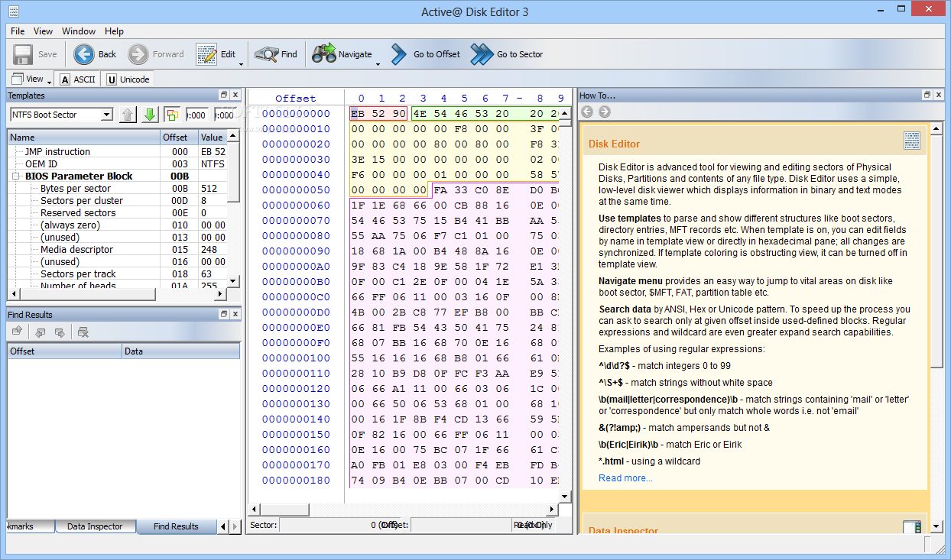Click the Save toolbar button
The width and height of the screenshot is (951, 560).
(36, 54)
